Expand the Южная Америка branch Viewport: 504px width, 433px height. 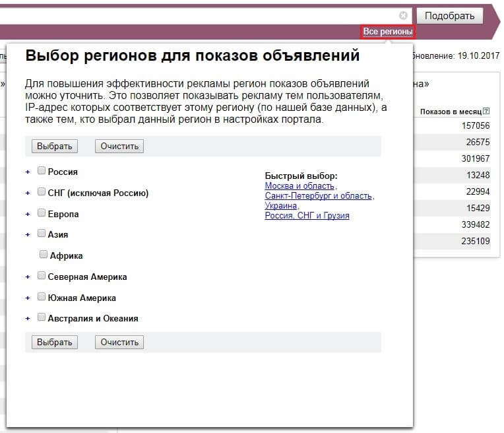click(28, 298)
